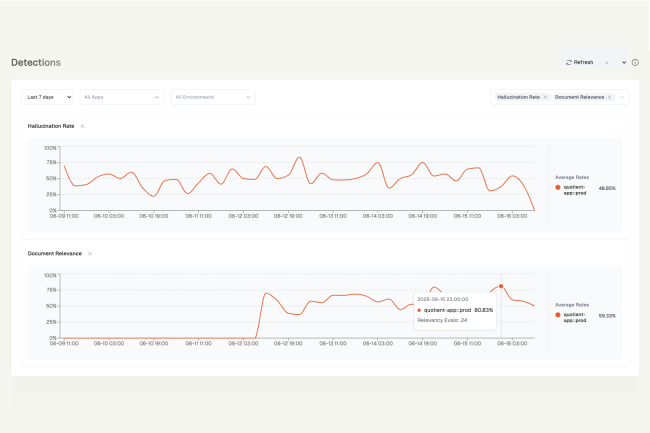Expand the All Environments filter
The image size is (650, 433).
coord(213,97)
